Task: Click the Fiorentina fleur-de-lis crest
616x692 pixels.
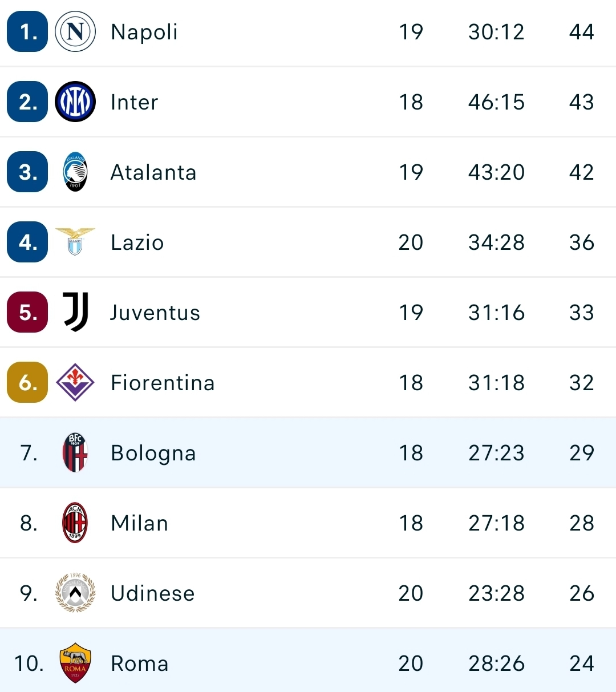Action: click(75, 382)
